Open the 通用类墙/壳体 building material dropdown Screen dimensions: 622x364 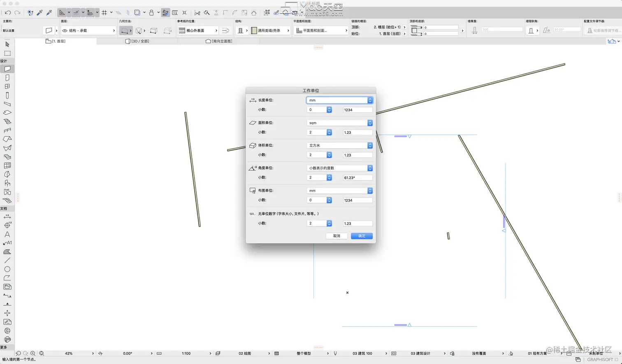(x=269, y=30)
